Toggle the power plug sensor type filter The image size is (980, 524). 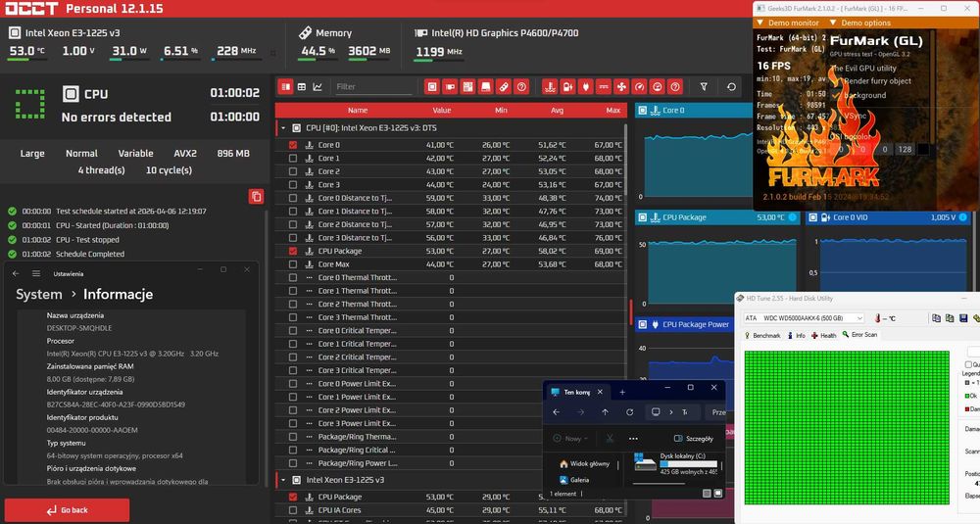pyautogui.click(x=586, y=87)
